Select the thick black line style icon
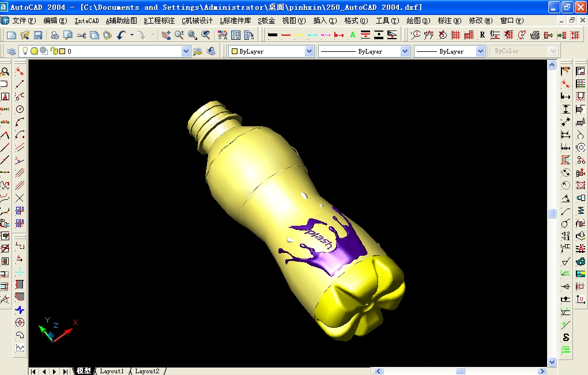The width and height of the screenshot is (588, 375). (273, 35)
